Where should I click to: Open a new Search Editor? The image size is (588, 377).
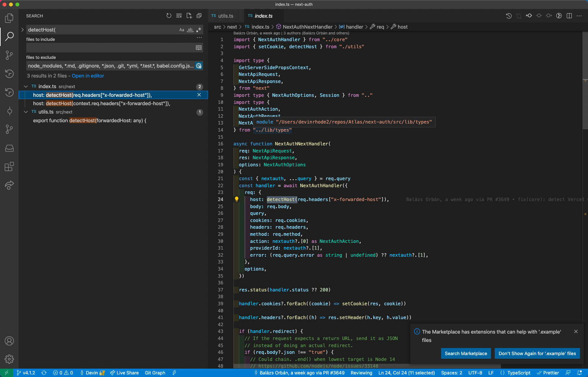(189, 15)
